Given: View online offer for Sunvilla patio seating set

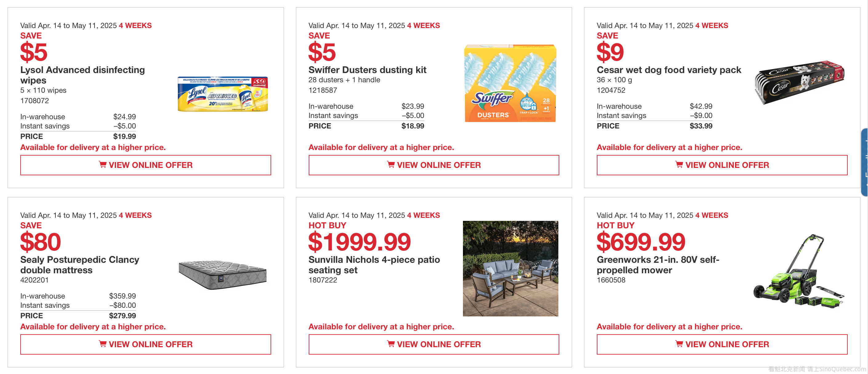Looking at the screenshot, I should (x=434, y=344).
